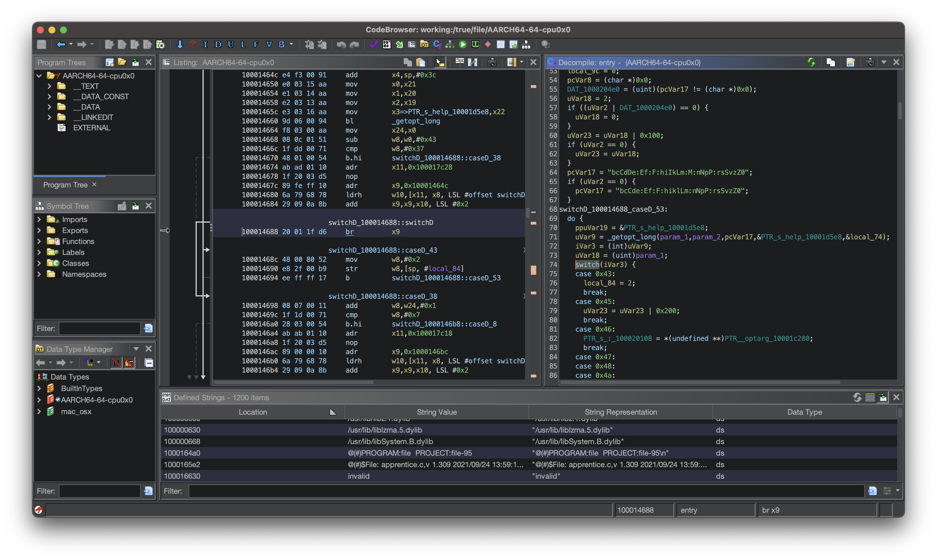Open the Bytes viewer (1001) window icon
This screenshot has width=937, height=560.
[x=386, y=44]
